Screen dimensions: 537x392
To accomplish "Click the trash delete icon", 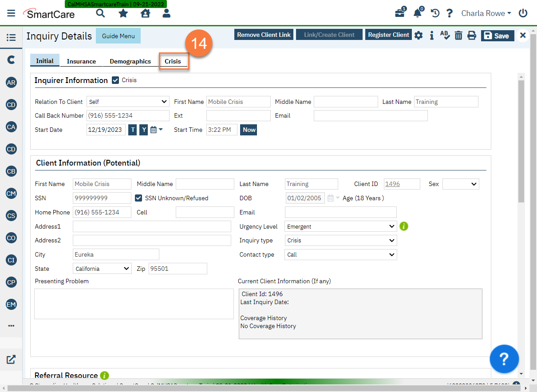I will tap(458, 36).
